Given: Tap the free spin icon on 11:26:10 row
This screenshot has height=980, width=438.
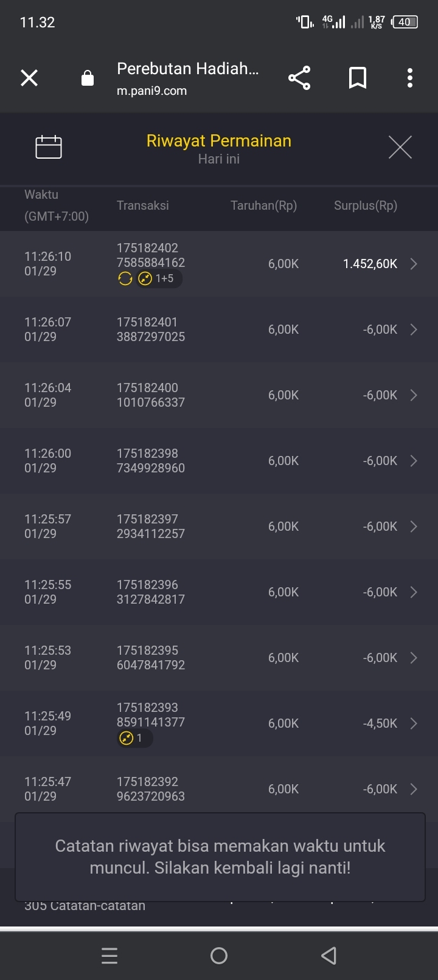Looking at the screenshot, I should click(x=125, y=279).
